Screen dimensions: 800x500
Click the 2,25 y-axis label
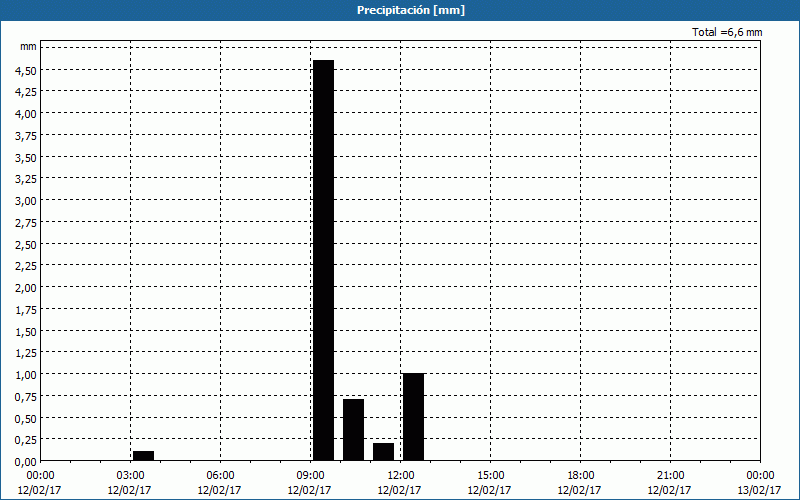tap(26, 266)
